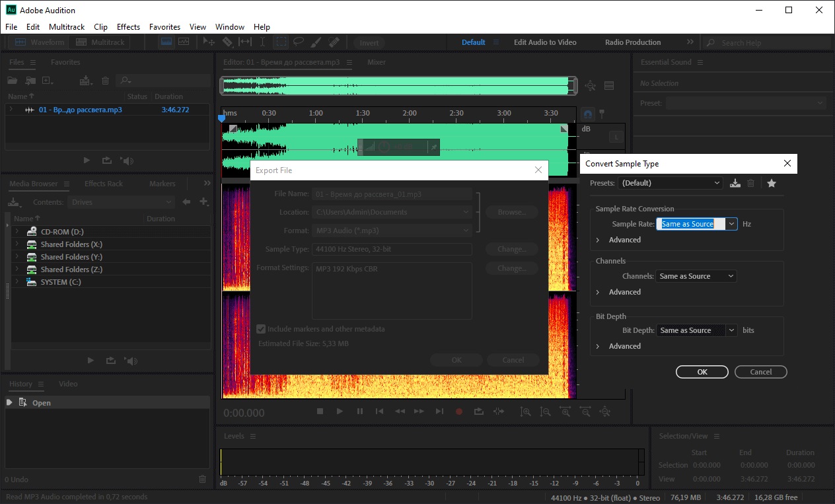This screenshot has height=504, width=835.
Task: Click OK in Convert Sample Type
Action: 702,372
